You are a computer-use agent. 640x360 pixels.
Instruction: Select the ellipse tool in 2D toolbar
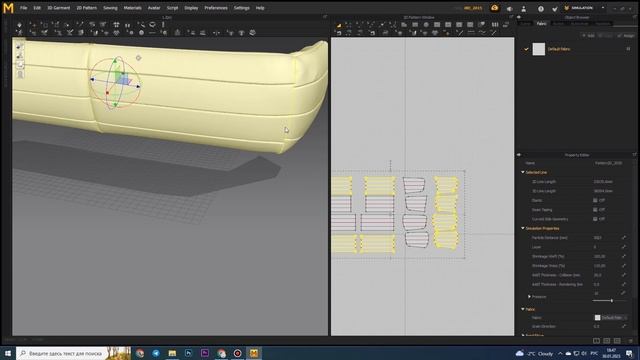tap(426, 25)
